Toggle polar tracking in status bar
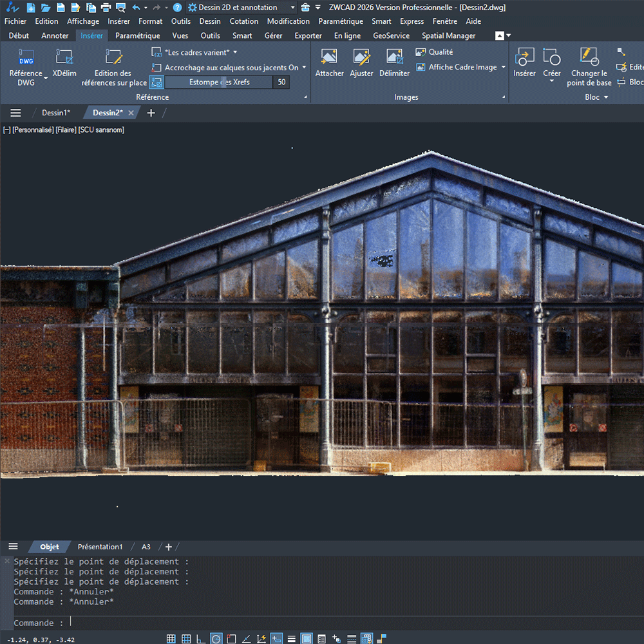Image resolution: width=644 pixels, height=644 pixels. [x=216, y=639]
